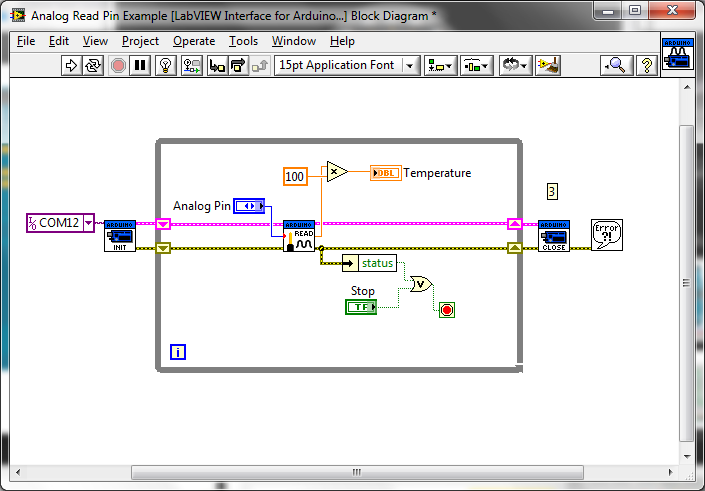Open the Operate menu
The image size is (705, 491).
click(194, 41)
